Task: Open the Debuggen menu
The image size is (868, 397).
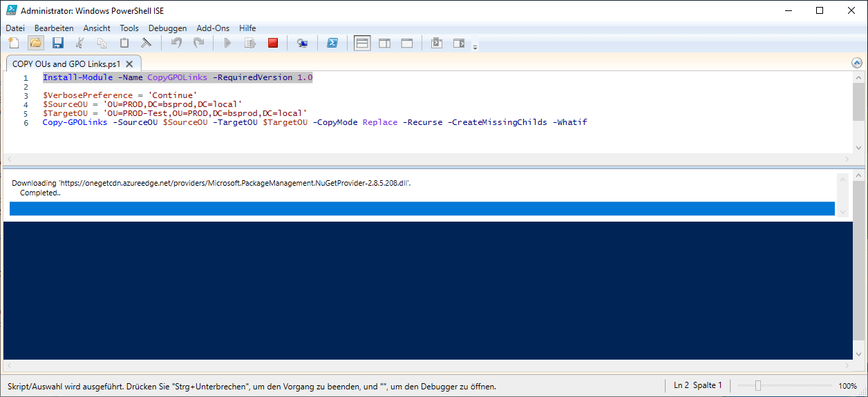Action: (167, 28)
